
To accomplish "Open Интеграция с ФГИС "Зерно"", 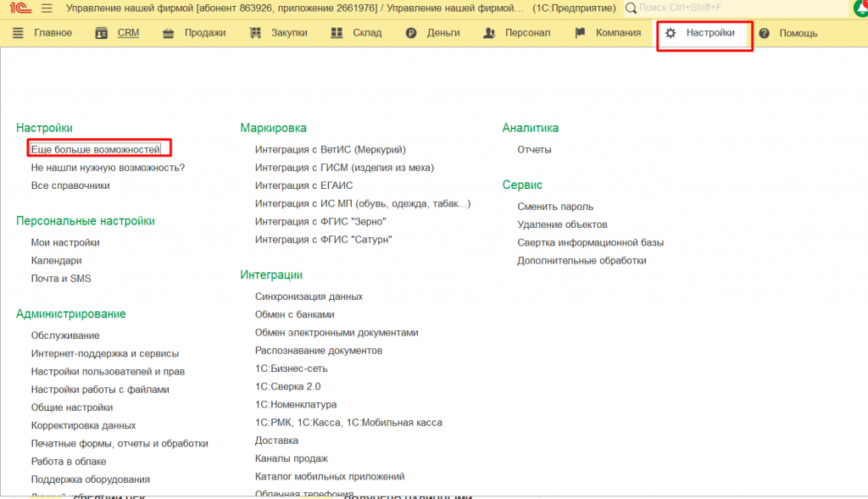I will 320,221.
